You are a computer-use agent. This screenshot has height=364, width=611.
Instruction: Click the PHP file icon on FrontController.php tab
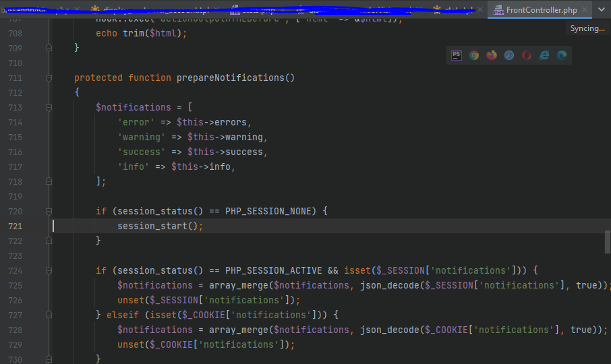pos(498,10)
